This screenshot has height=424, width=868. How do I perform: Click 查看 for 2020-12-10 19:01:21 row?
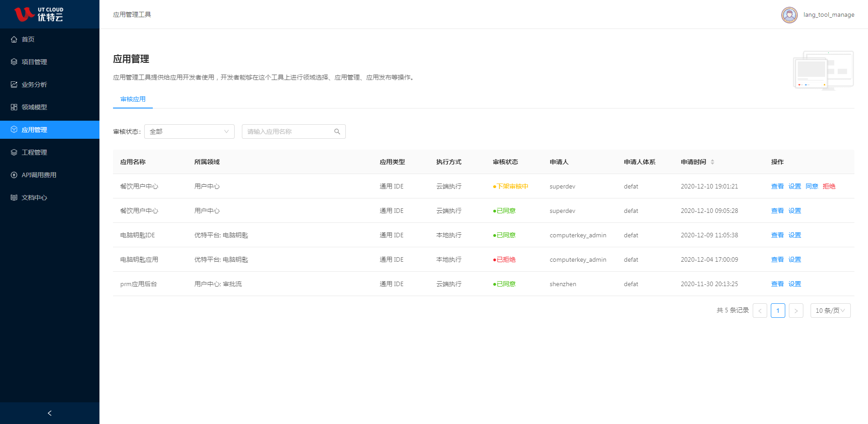tap(778, 186)
